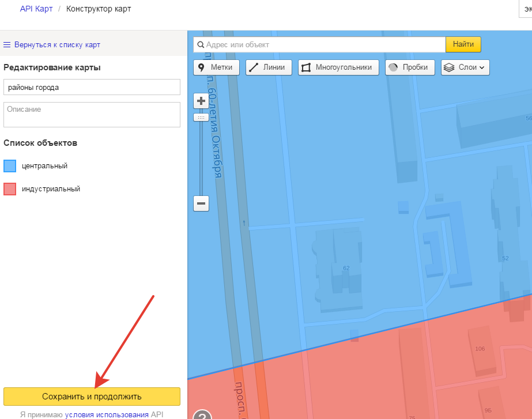Image resolution: width=532 pixels, height=419 pixels.
Task: Go to API Карт breadcrumb
Action: click(36, 9)
